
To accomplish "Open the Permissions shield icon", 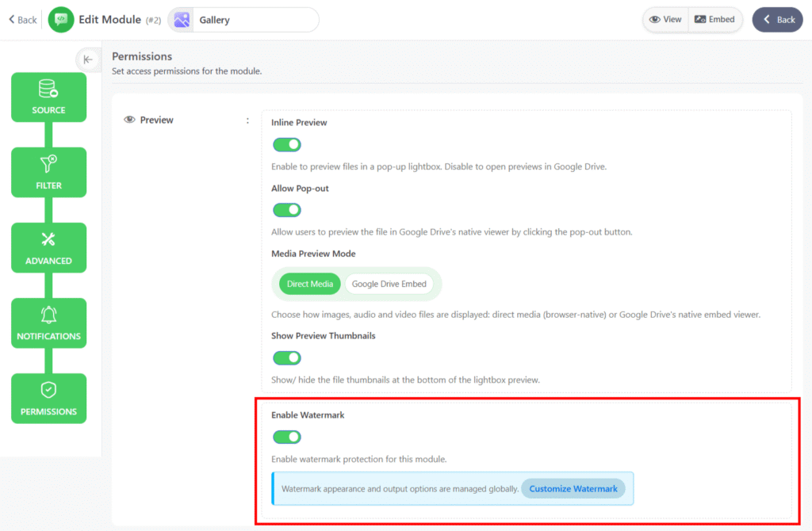I will [x=48, y=390].
